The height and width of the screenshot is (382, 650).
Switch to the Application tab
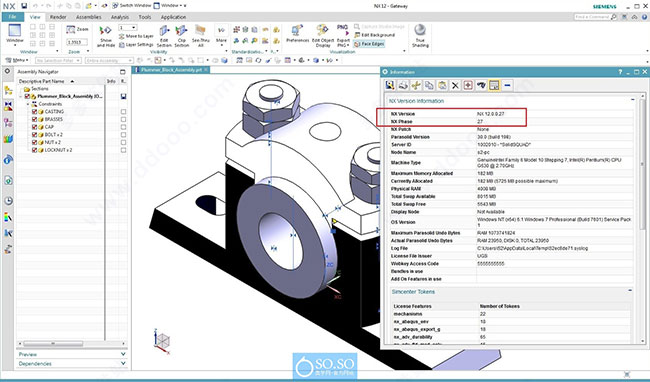tap(173, 17)
